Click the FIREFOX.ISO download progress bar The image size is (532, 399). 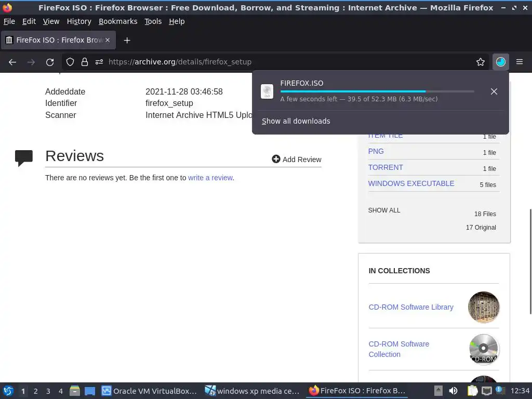[x=377, y=91]
